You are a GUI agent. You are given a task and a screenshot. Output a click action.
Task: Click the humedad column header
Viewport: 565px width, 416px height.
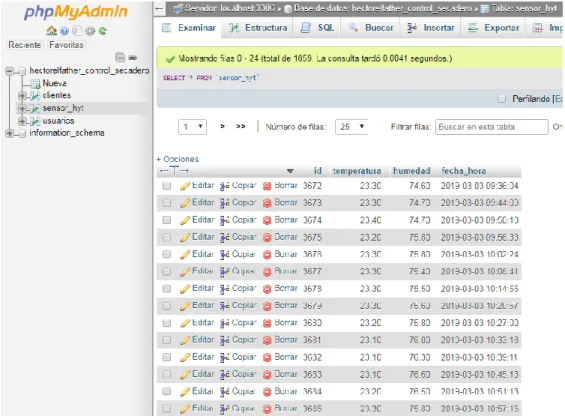coord(412,171)
